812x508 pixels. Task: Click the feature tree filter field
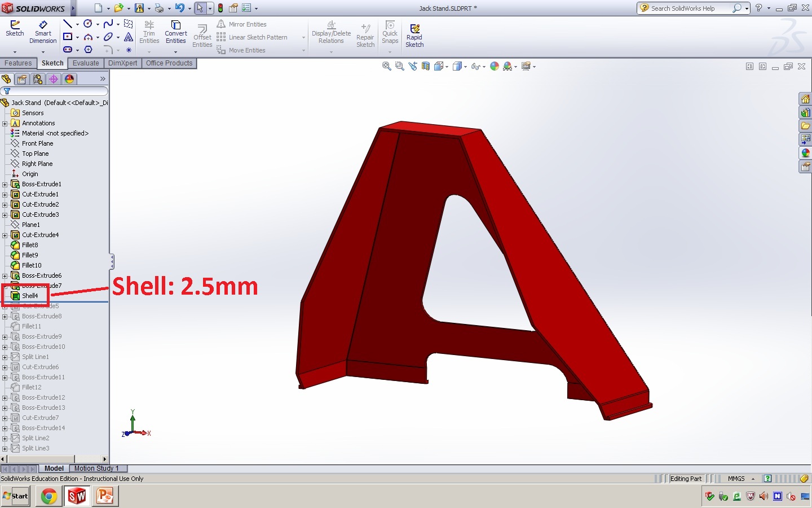pyautogui.click(x=54, y=91)
